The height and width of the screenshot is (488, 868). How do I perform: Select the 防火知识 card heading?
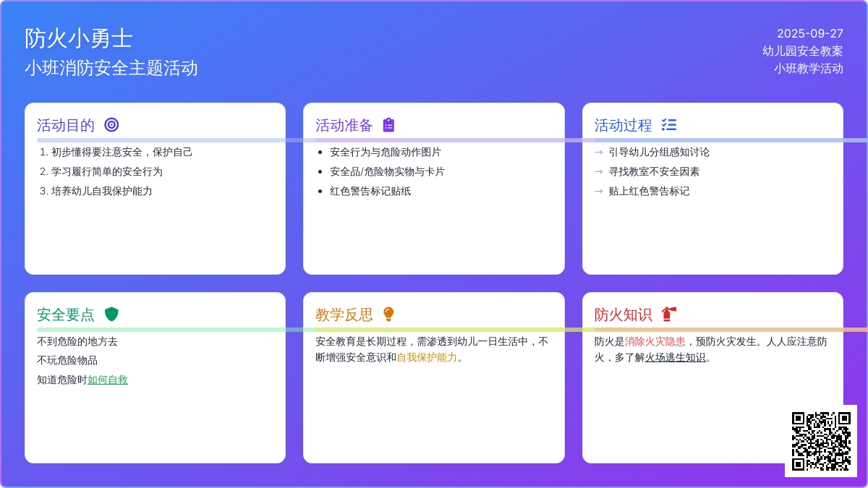[623, 314]
